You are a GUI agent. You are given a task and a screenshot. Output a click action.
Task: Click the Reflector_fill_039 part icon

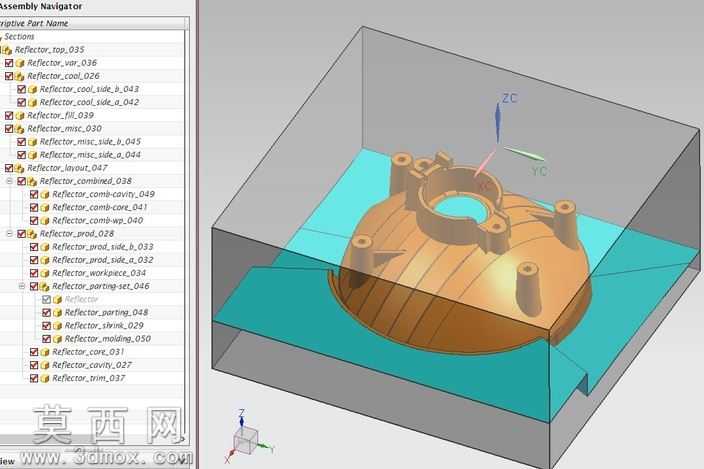20,115
